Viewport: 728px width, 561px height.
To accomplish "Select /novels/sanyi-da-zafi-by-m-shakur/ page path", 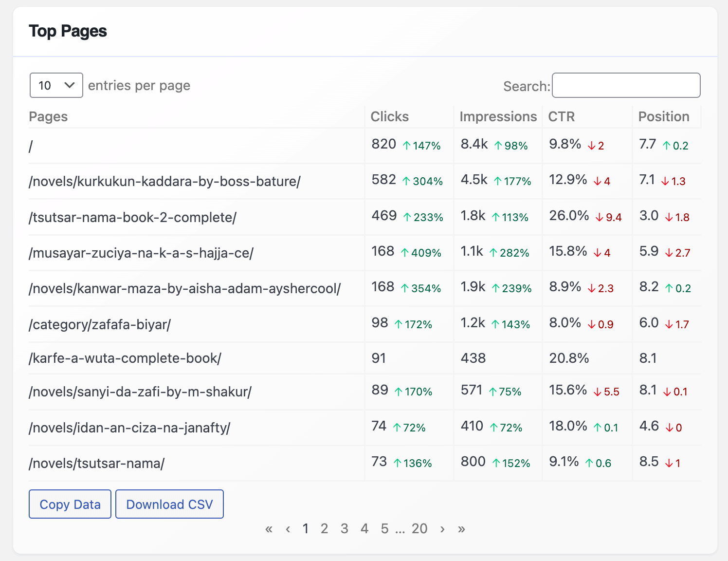I will 140,392.
